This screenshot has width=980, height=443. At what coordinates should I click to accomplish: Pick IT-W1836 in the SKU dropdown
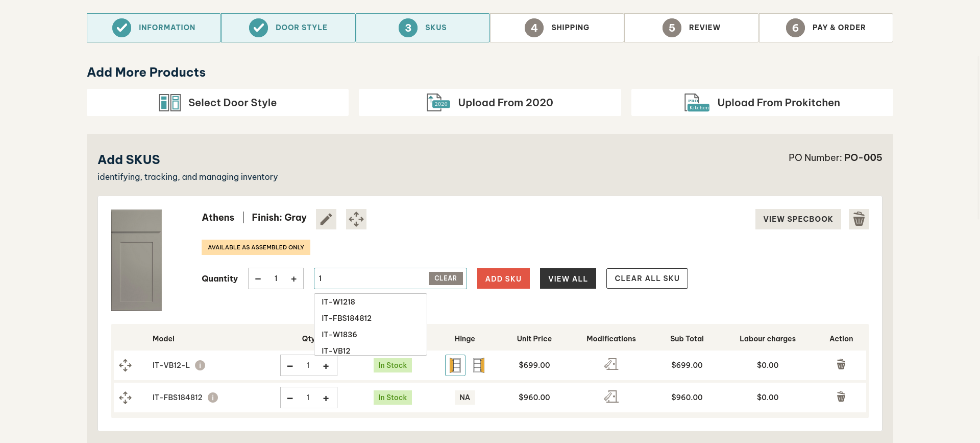coord(339,335)
